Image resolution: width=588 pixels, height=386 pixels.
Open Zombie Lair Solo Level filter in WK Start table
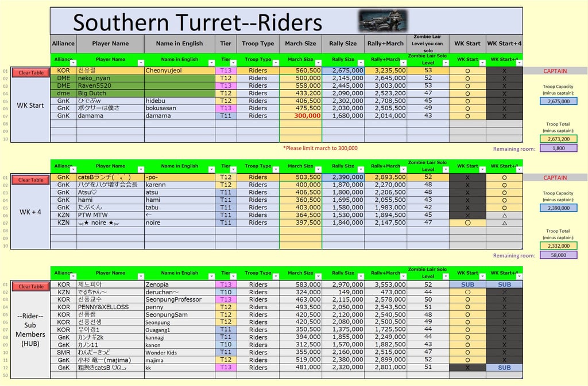coord(446,63)
